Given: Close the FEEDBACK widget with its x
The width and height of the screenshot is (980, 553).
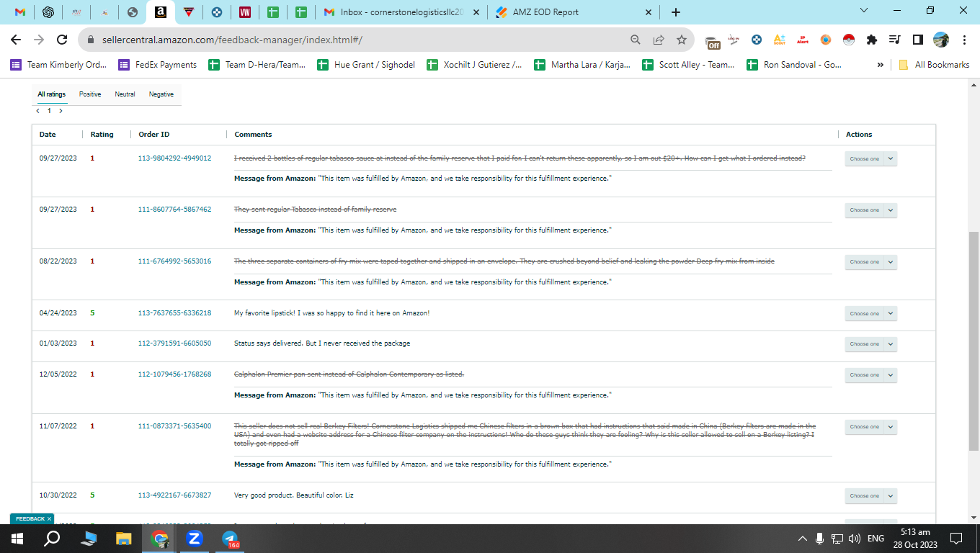Looking at the screenshot, I should coord(49,518).
